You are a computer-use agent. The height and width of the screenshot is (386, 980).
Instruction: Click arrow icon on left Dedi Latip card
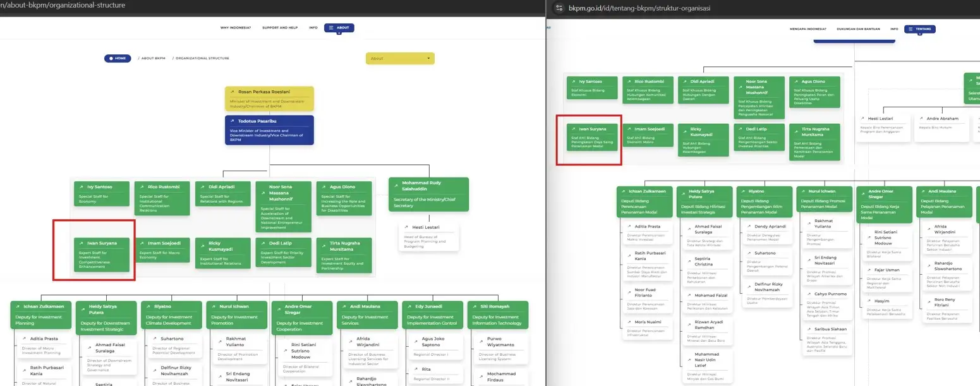[x=263, y=243]
